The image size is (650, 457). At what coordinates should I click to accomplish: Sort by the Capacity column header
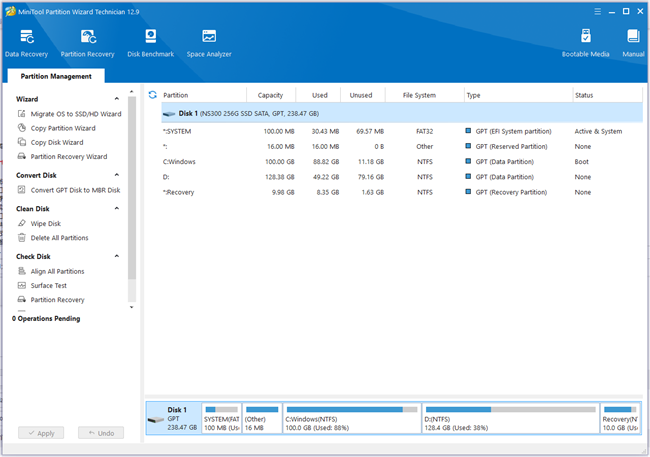coord(271,95)
